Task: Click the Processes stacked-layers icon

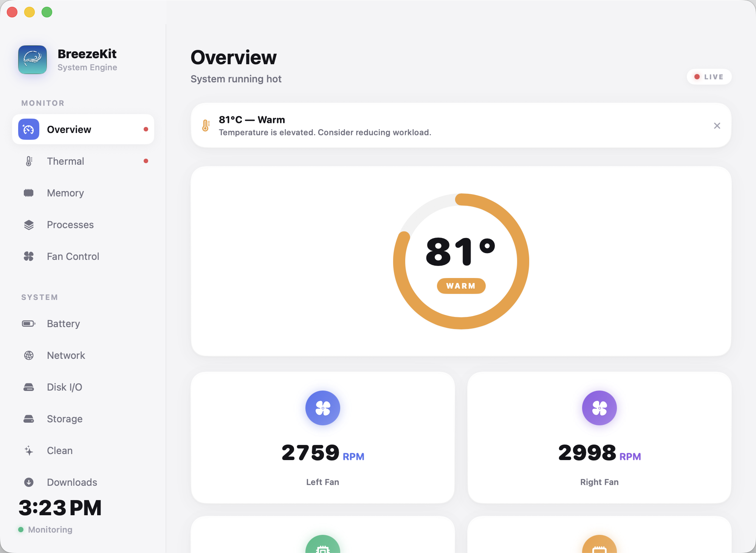Action: 29,225
